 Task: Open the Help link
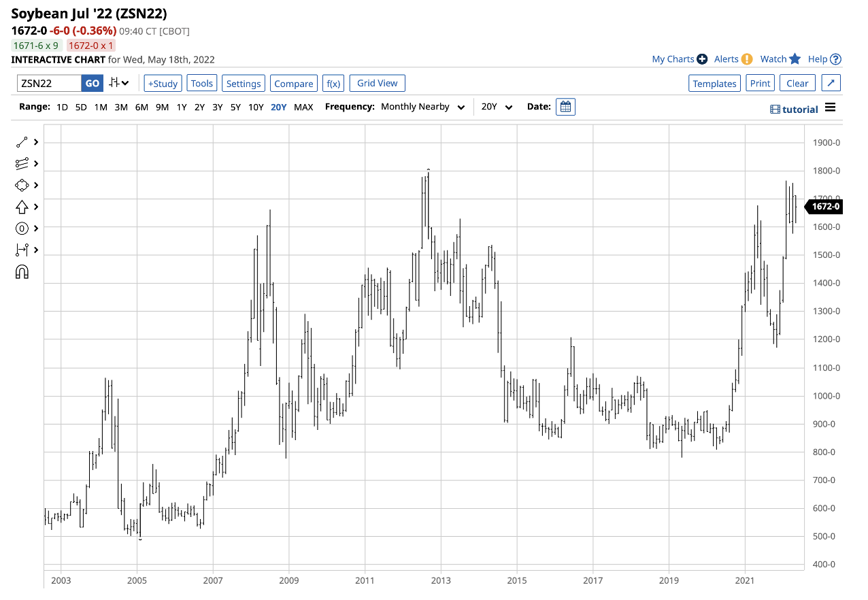[x=818, y=59]
